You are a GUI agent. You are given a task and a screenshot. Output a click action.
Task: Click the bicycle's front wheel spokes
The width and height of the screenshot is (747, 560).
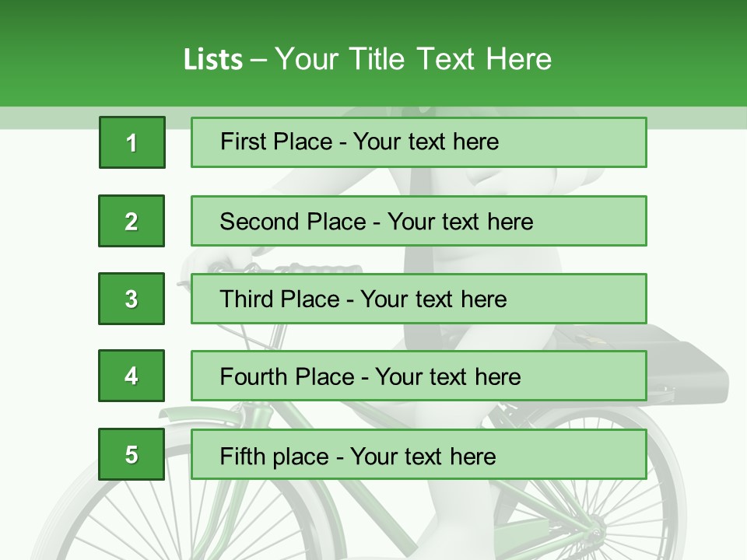pos(117,521)
